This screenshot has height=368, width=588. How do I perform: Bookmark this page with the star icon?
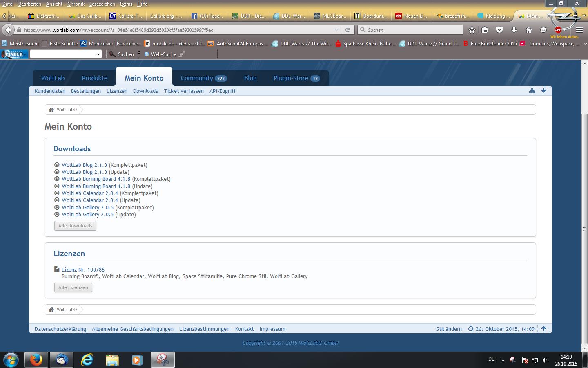[x=472, y=30]
